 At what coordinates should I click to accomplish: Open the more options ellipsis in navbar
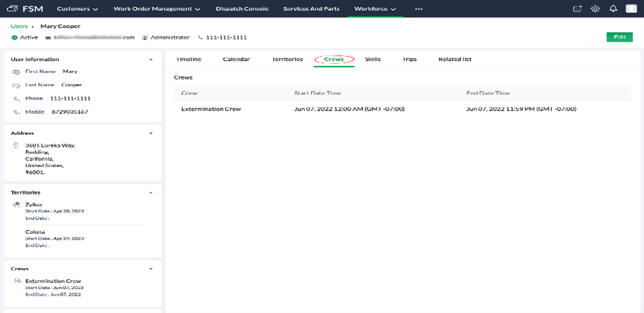pos(419,9)
